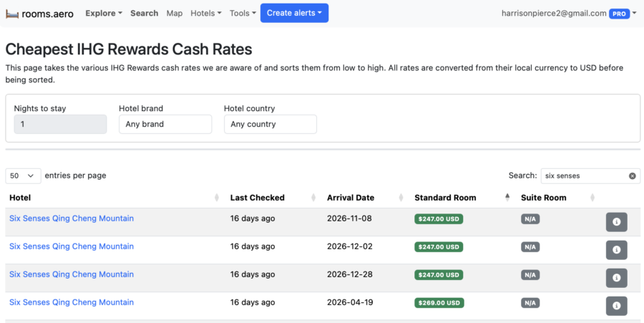Open info for the 2026-12-28 row

[617, 278]
